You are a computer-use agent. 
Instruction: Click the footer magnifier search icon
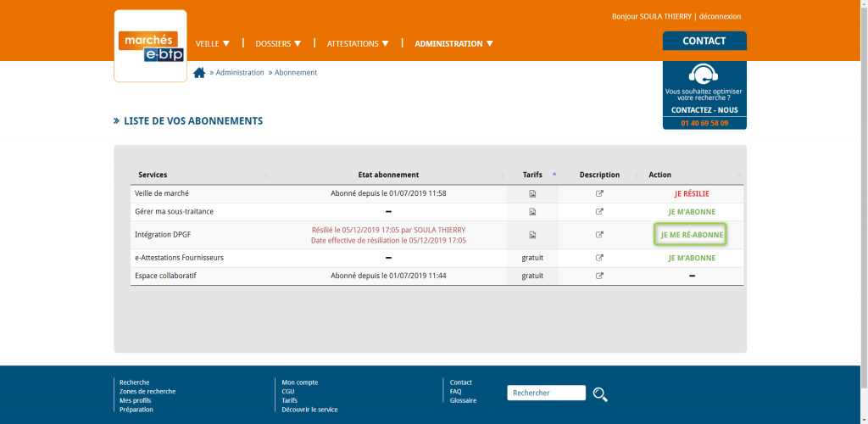(600, 394)
